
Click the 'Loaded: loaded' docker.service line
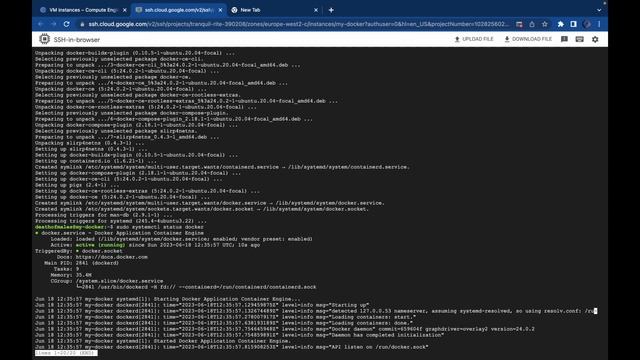pyautogui.click(x=182, y=239)
